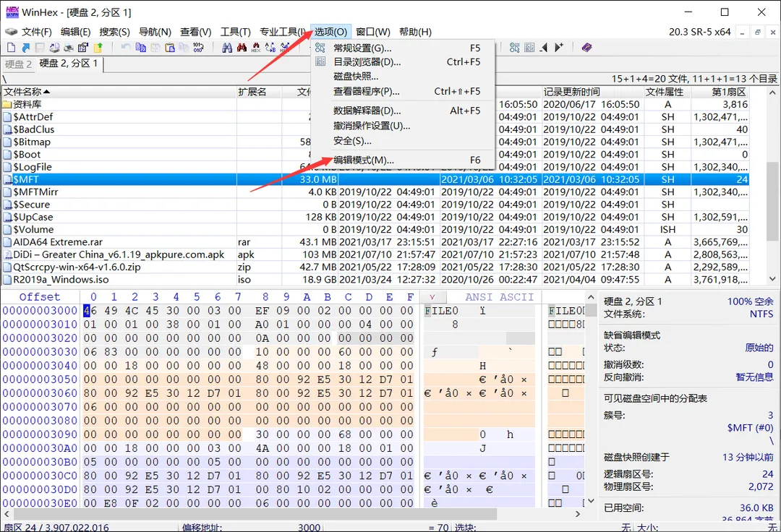Click the red binoculars search icon

coord(242,48)
